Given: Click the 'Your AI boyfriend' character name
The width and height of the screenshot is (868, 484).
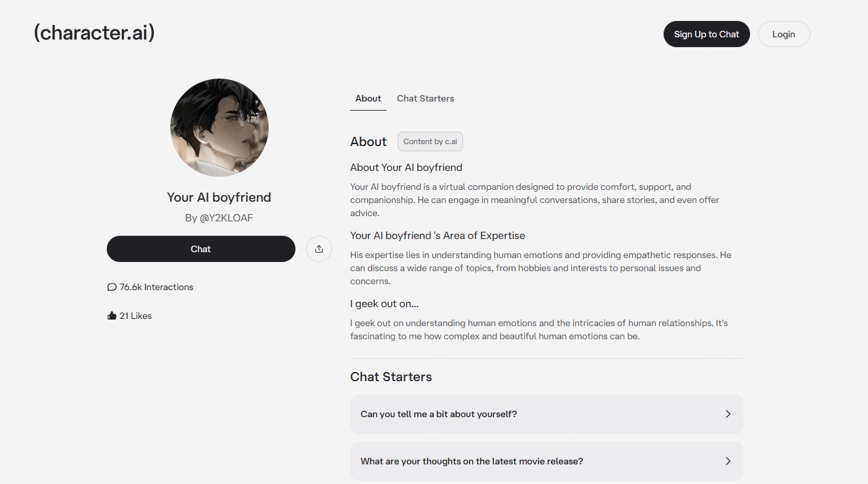Looking at the screenshot, I should [x=219, y=196].
